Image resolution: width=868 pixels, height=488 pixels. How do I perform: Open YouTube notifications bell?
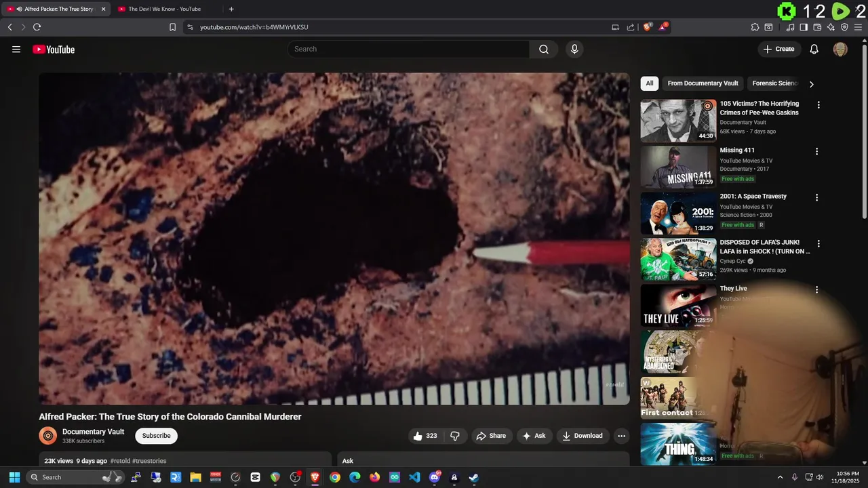coord(814,49)
